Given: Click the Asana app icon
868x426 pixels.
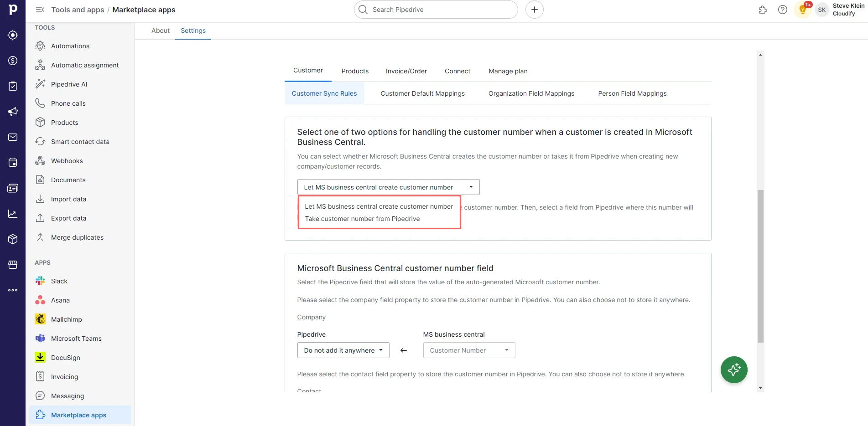Looking at the screenshot, I should (x=40, y=300).
